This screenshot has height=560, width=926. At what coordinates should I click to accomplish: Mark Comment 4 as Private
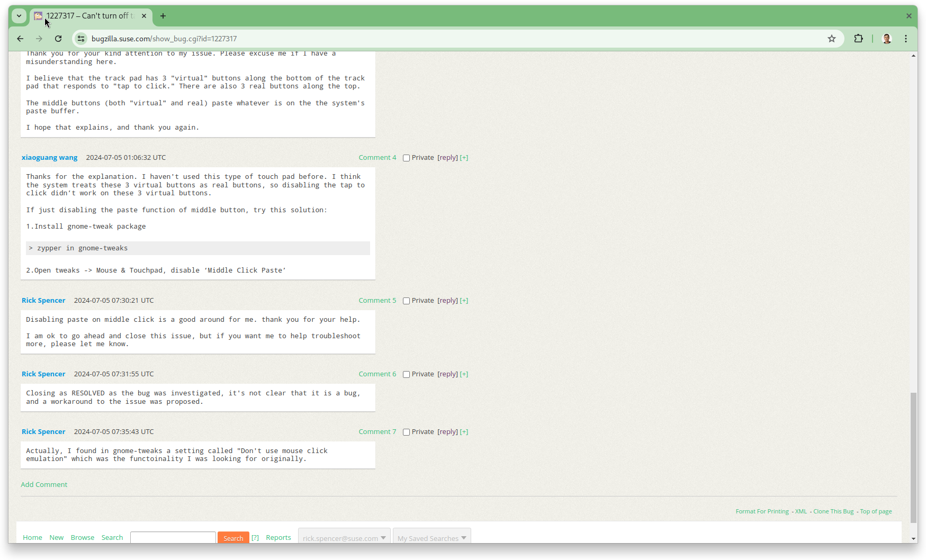coord(406,158)
